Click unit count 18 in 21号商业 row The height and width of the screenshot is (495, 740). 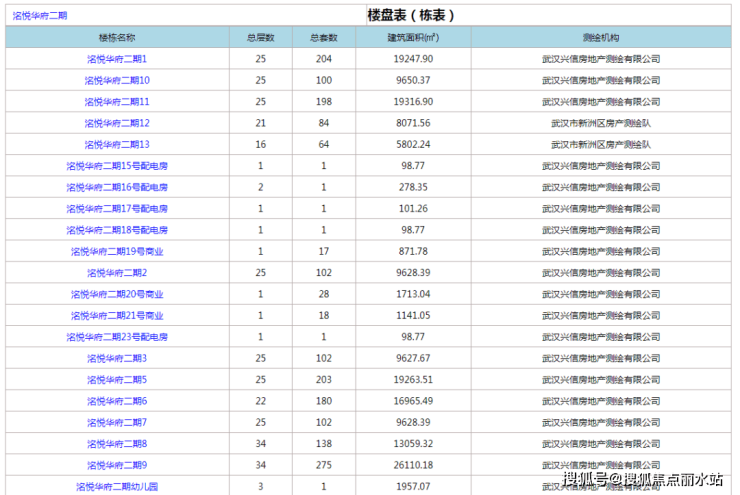tap(324, 316)
